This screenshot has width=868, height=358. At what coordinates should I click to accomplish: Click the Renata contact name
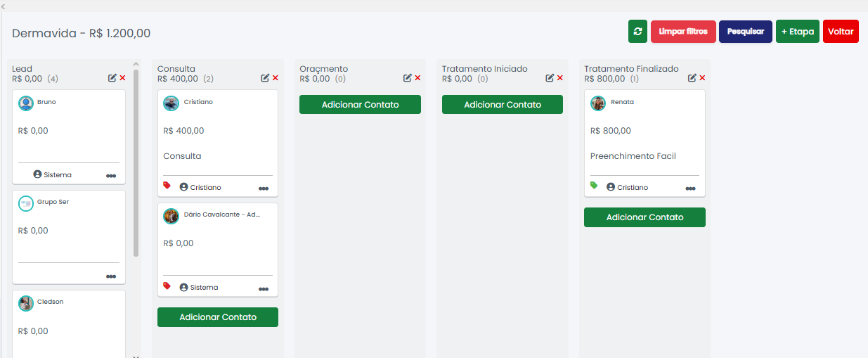[622, 102]
